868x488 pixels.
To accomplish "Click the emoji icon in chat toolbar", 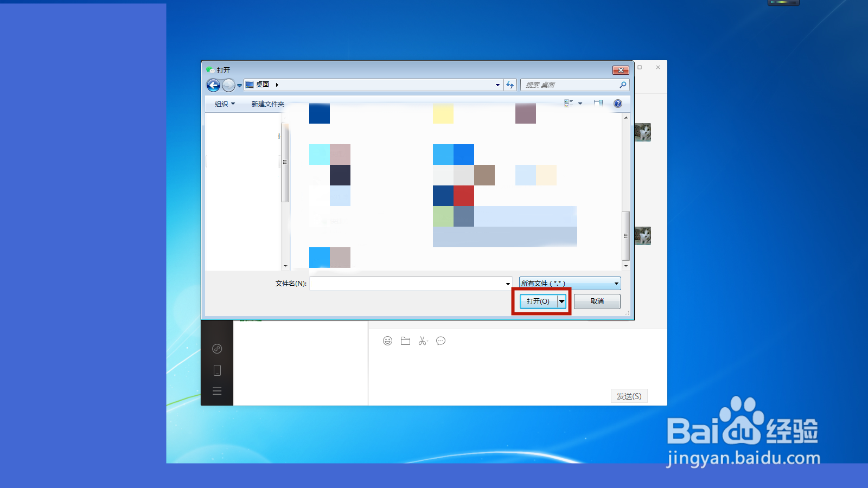I will (387, 341).
